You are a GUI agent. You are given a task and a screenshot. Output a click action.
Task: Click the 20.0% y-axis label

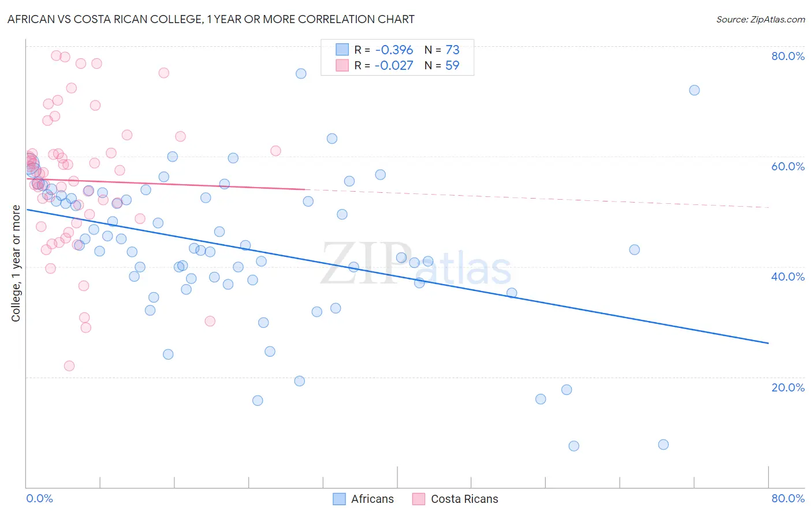788,387
